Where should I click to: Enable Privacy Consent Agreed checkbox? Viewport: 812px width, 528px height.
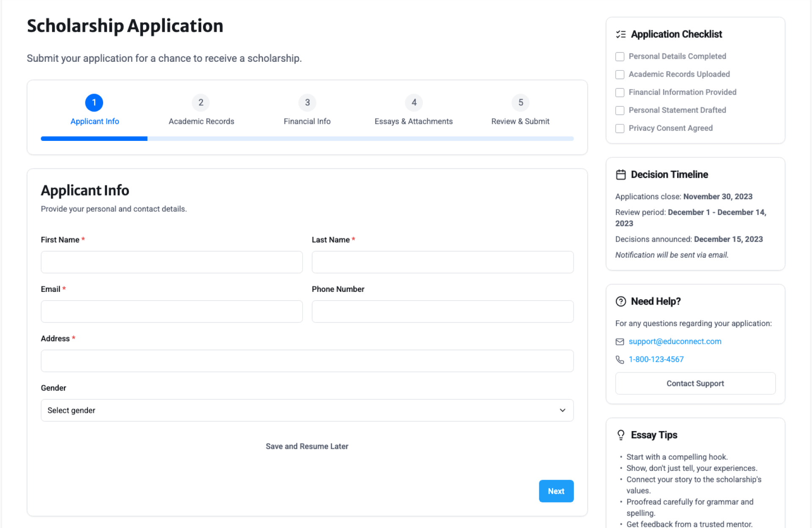click(x=620, y=128)
